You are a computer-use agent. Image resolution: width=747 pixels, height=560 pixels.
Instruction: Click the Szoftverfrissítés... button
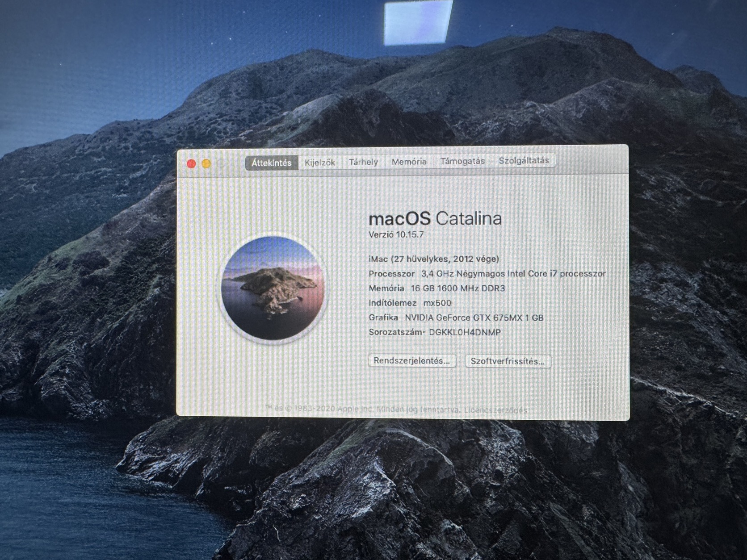click(x=508, y=361)
